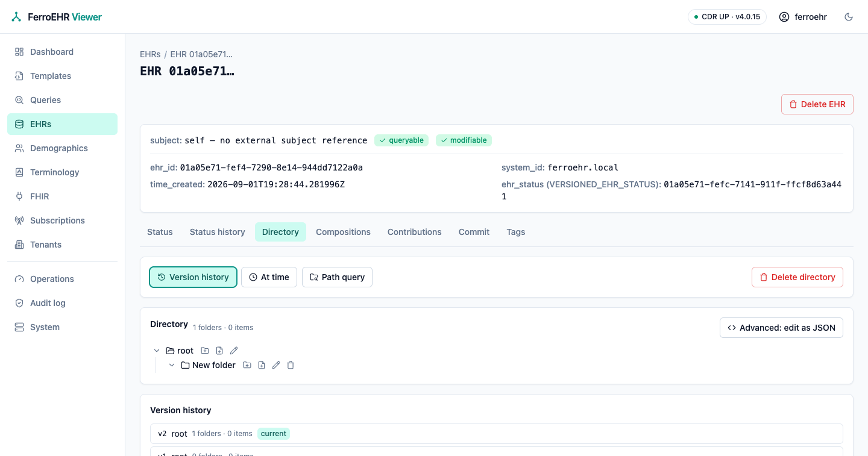Viewport: 868px width, 456px height.
Task: Click the Delete directory button
Action: tap(797, 277)
